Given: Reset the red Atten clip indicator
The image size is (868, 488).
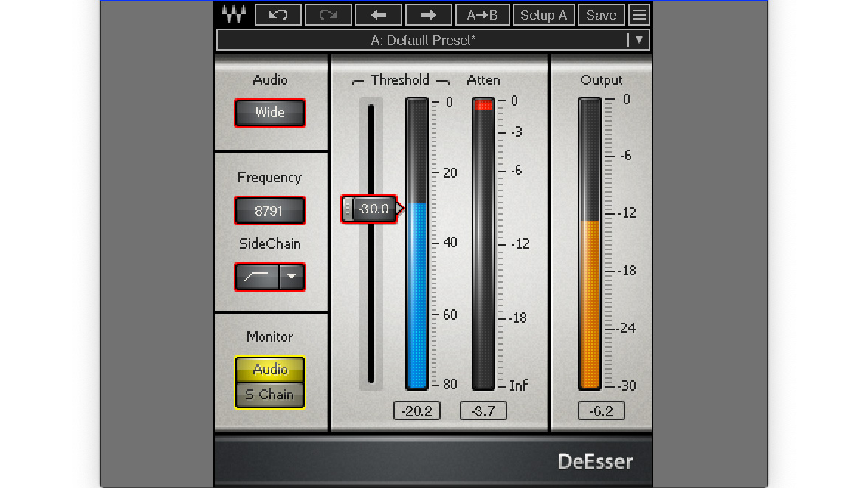Looking at the screenshot, I should [x=483, y=105].
